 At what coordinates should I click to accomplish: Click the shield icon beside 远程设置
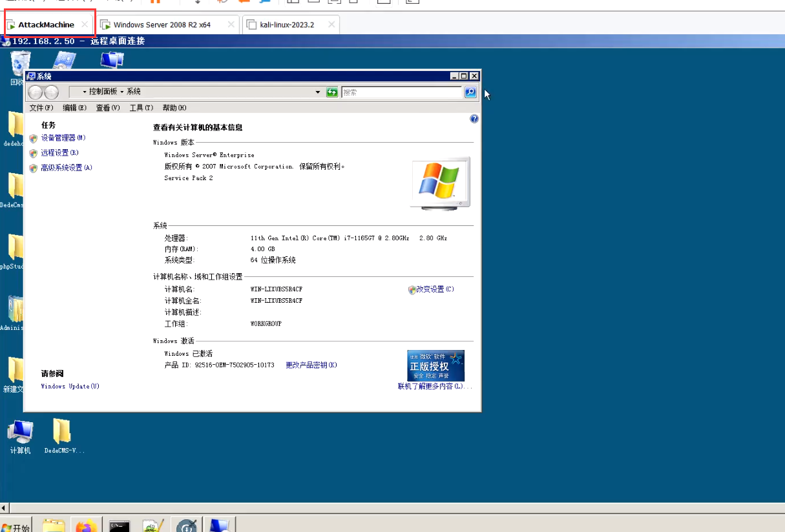(x=34, y=153)
